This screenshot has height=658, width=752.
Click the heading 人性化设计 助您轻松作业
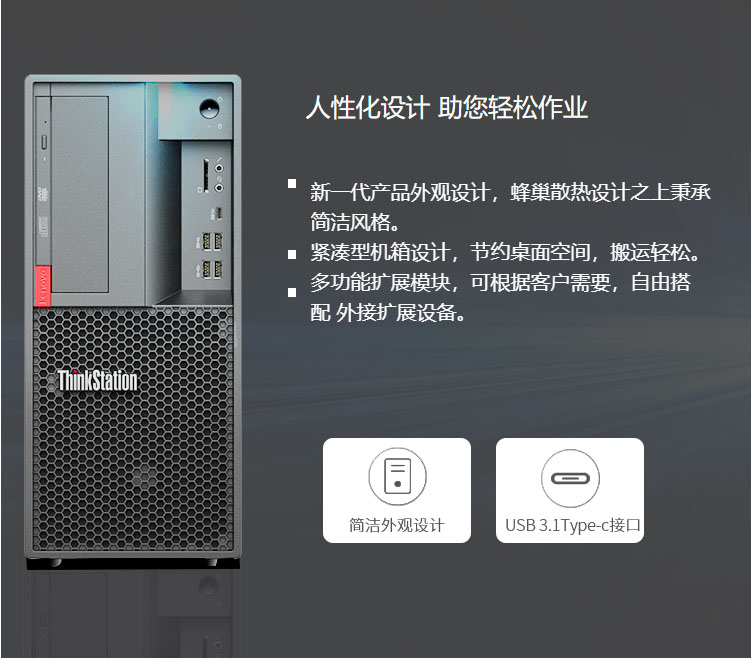pos(446,107)
